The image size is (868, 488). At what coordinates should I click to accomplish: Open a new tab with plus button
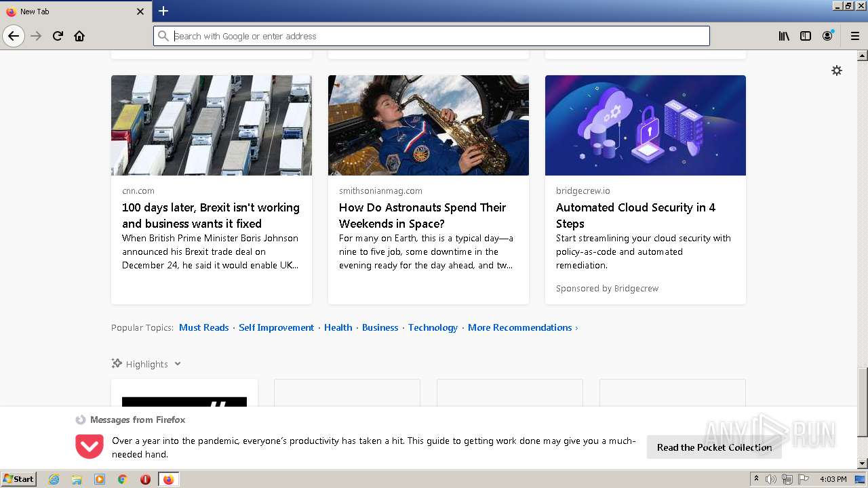(163, 11)
